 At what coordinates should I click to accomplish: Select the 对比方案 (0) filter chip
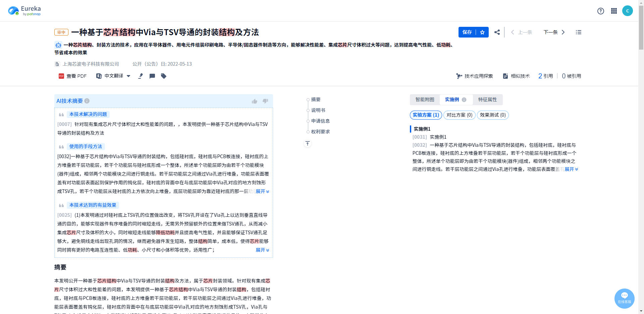[x=459, y=115]
